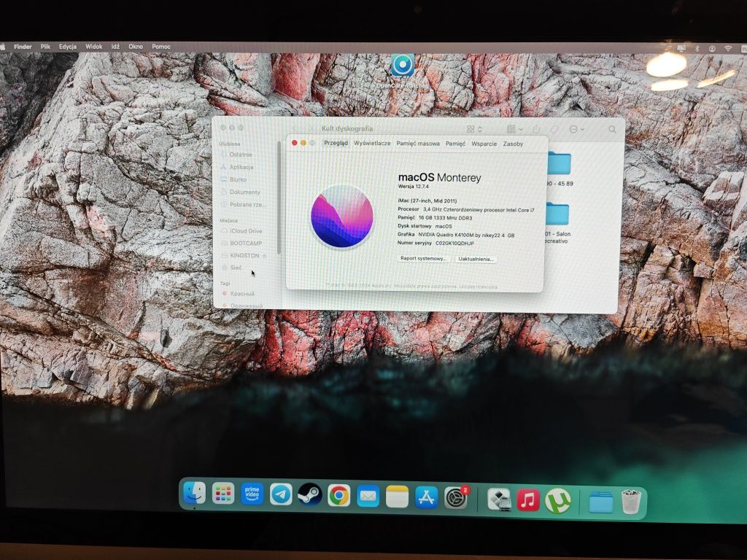Select the Salon recreativo folder
The height and width of the screenshot is (560, 747).
[x=557, y=224]
